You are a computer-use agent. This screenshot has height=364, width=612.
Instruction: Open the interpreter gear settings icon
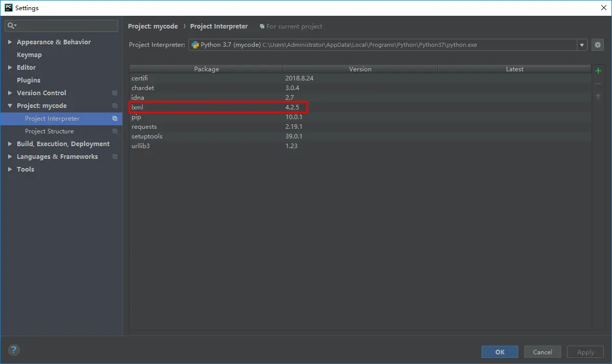coord(598,45)
